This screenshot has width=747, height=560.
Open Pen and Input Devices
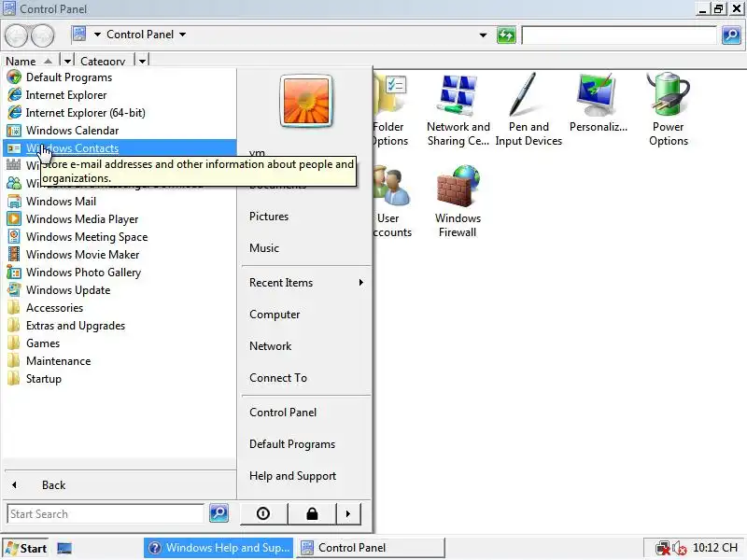coord(529,109)
